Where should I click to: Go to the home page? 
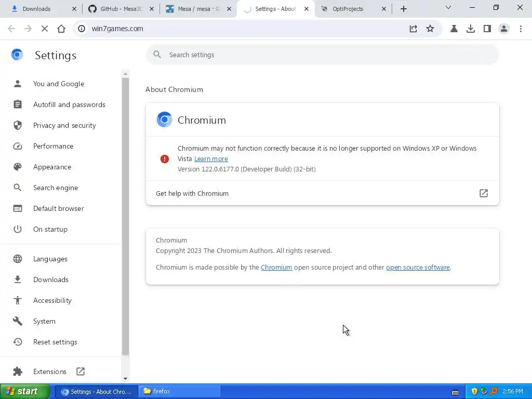click(x=61, y=29)
